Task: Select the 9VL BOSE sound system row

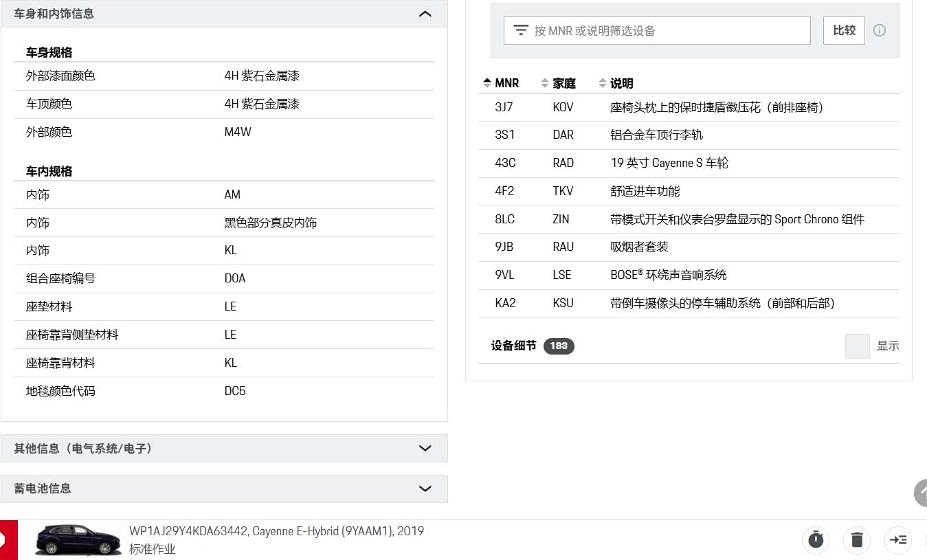Action: click(689, 275)
